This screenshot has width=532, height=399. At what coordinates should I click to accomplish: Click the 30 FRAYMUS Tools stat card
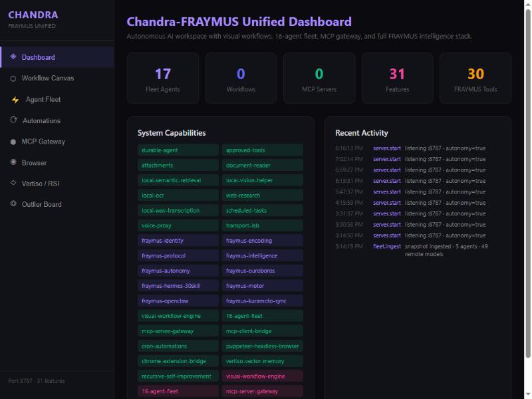click(x=475, y=78)
